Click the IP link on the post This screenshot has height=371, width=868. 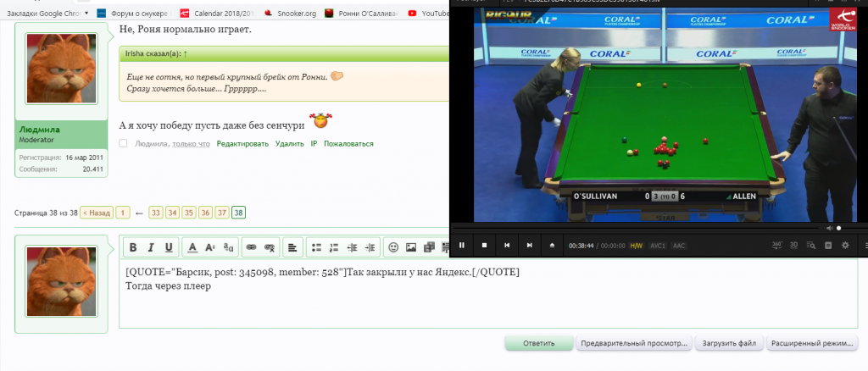pos(314,144)
